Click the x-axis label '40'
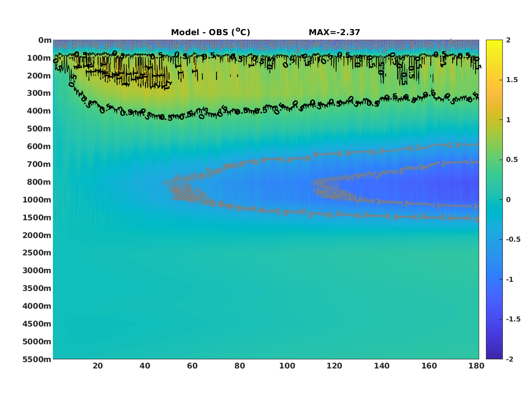This screenshot has height=399, width=532. [x=145, y=366]
